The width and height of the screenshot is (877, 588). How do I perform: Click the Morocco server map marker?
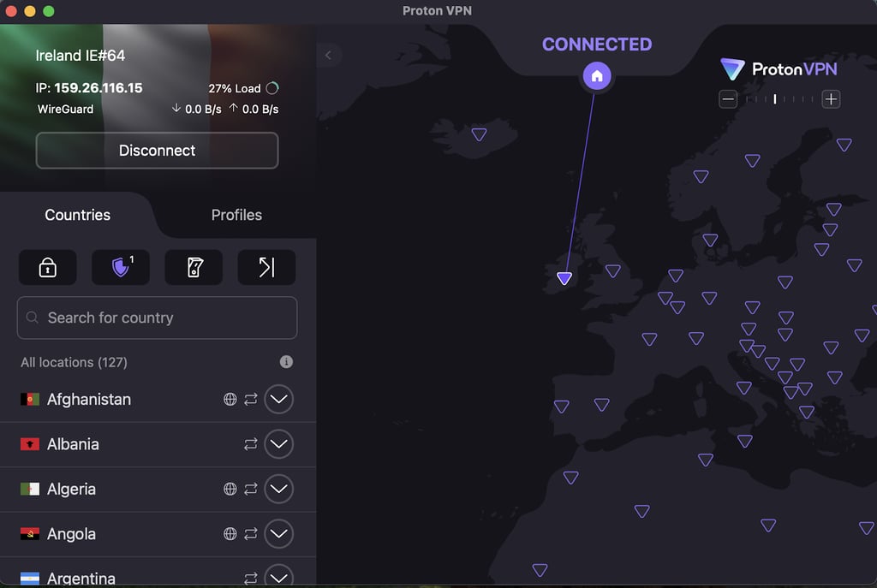pos(570,478)
